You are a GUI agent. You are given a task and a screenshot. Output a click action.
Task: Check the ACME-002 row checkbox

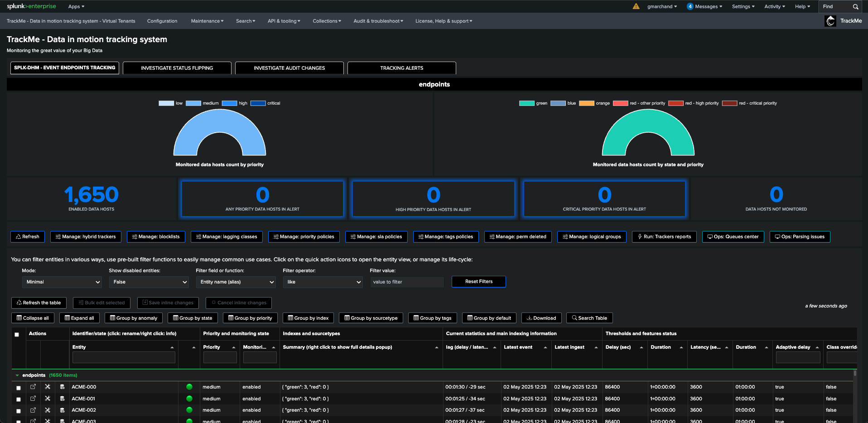tap(19, 411)
